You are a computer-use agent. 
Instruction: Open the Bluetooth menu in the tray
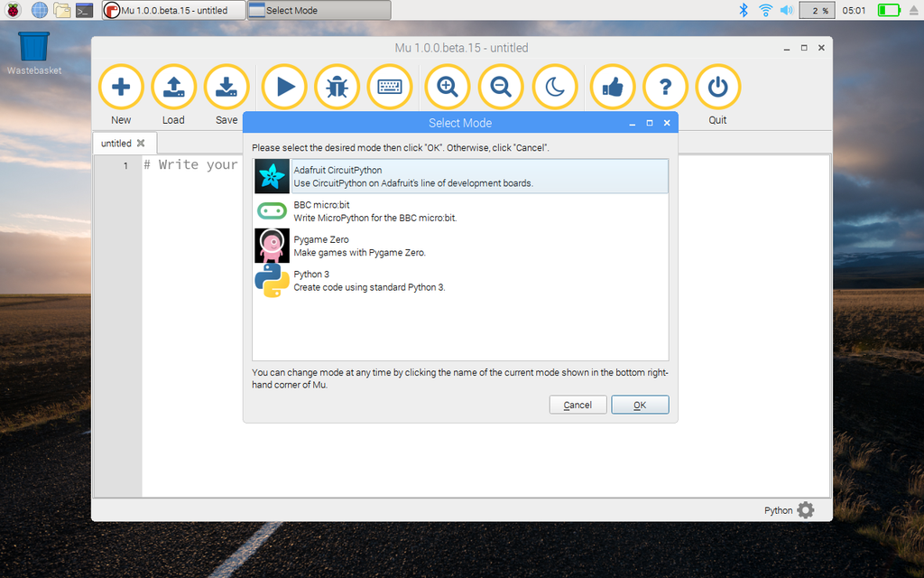click(x=743, y=10)
